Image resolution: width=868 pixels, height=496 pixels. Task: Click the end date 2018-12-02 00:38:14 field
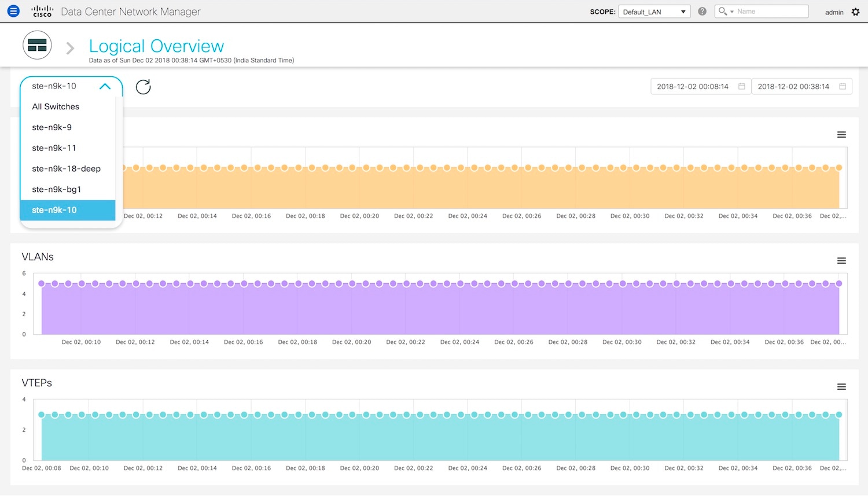point(801,87)
